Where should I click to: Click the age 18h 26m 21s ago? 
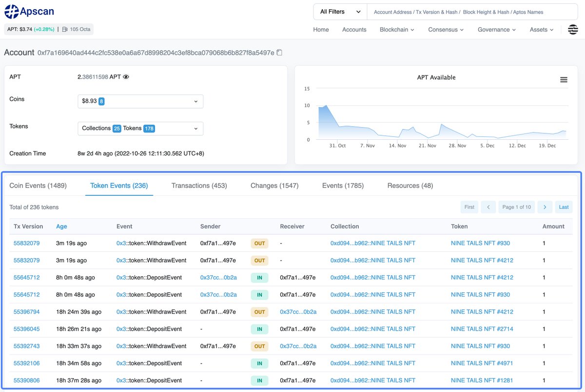coord(79,329)
